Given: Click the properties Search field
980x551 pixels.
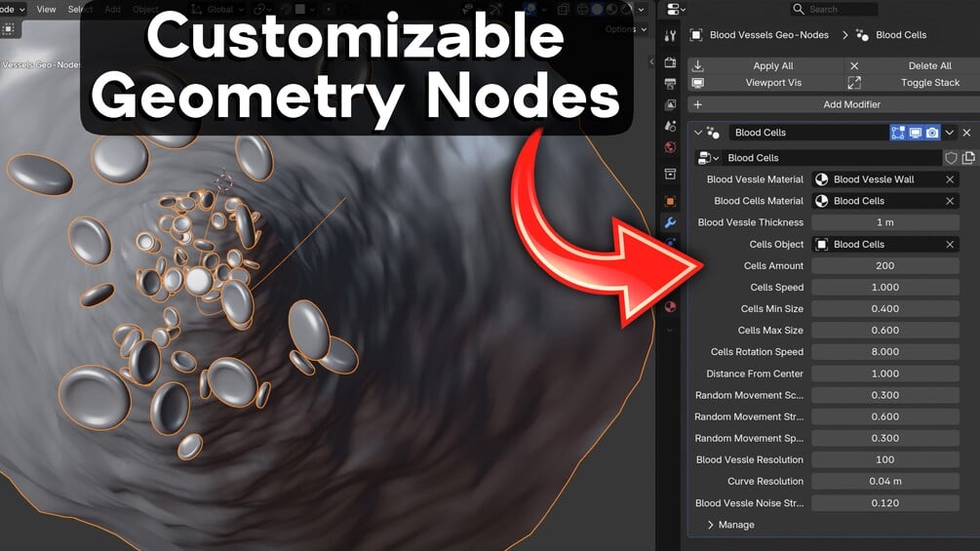Looking at the screenshot, I should [834, 10].
